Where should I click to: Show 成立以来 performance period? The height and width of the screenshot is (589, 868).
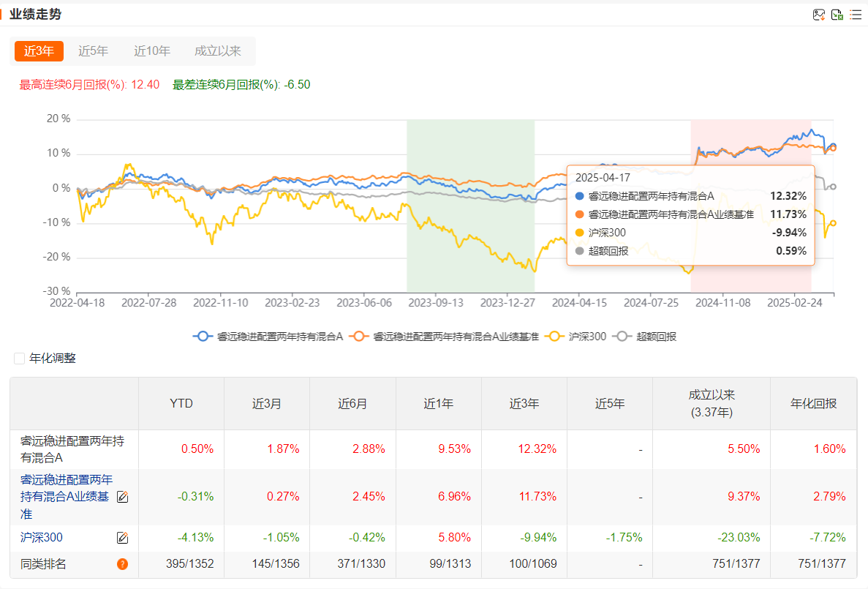pyautogui.click(x=217, y=51)
